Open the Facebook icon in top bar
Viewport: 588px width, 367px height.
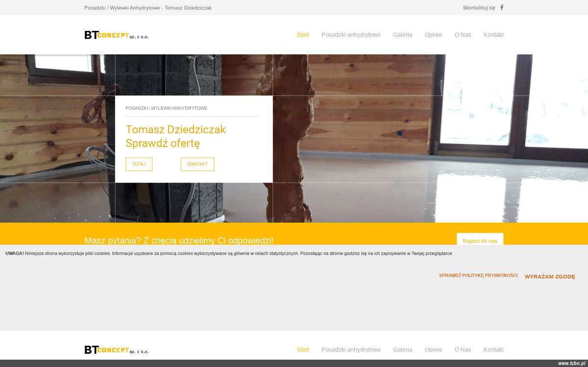[501, 7]
